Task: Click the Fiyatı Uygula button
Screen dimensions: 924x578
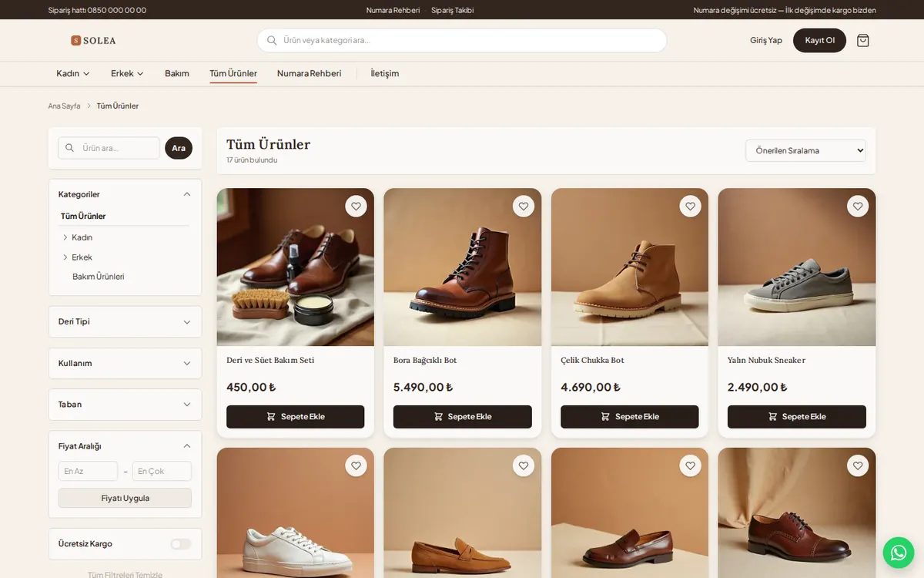Action: [x=125, y=498]
